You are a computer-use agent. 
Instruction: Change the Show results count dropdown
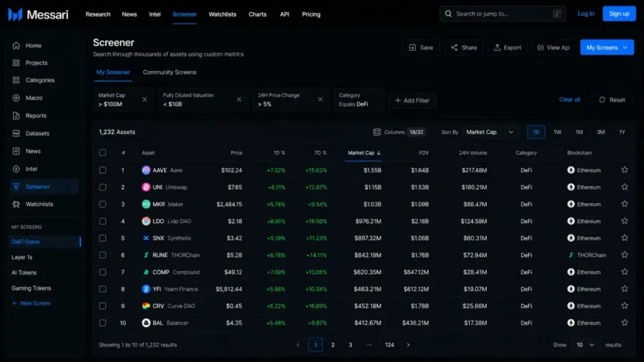click(585, 345)
